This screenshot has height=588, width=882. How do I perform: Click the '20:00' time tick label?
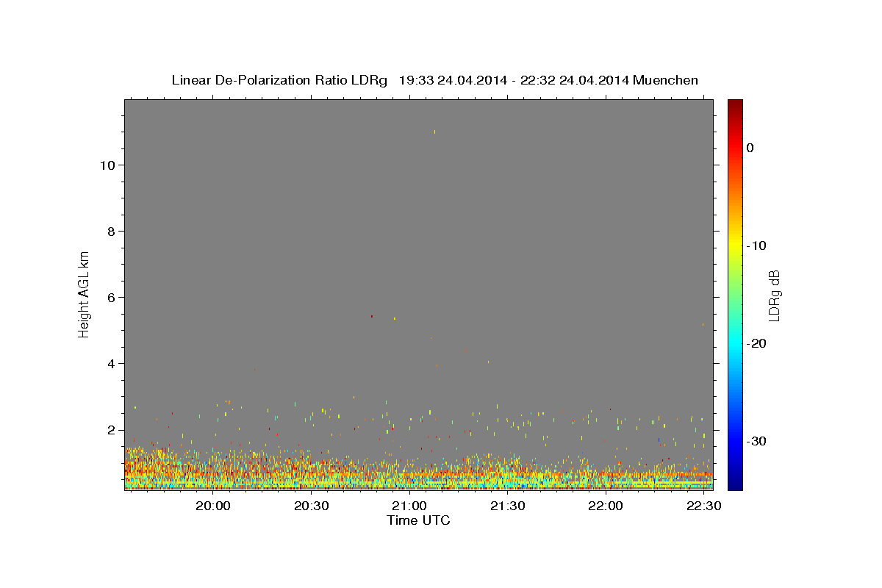click(x=213, y=506)
